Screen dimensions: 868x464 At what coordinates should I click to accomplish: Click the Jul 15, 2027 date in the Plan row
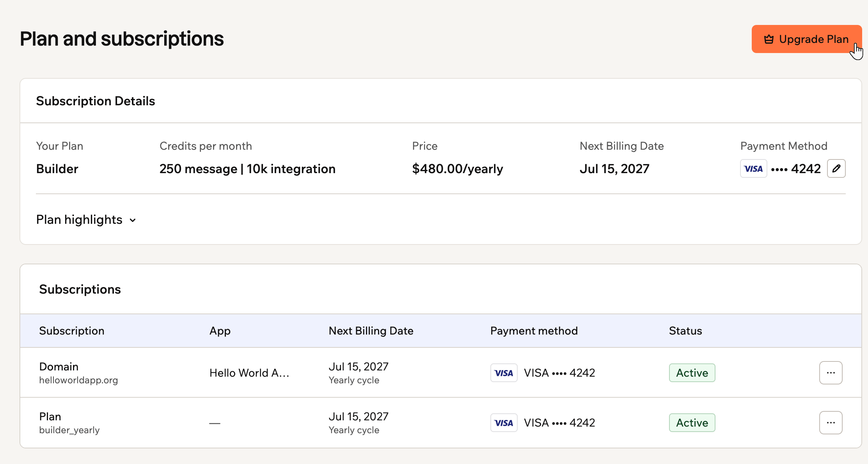point(359,416)
